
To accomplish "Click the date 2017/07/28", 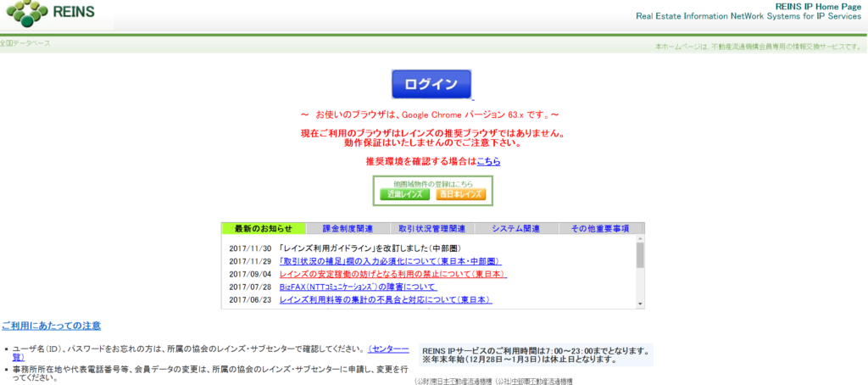I will pos(250,287).
